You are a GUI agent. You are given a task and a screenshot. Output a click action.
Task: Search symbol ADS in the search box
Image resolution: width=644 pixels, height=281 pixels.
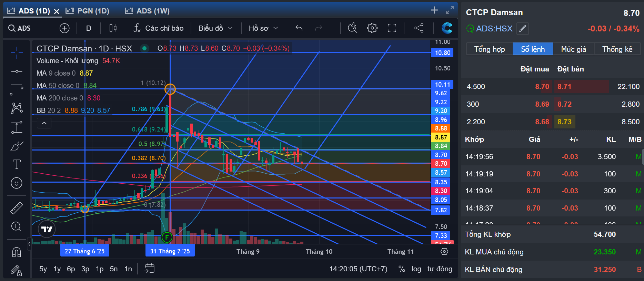coord(20,28)
